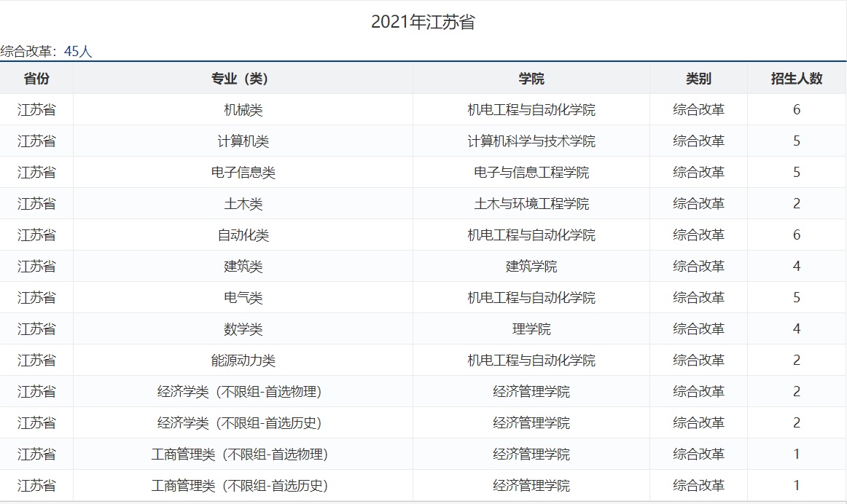The width and height of the screenshot is (847, 504).
Task: Click the 招生人数 column header
Action: 796,79
